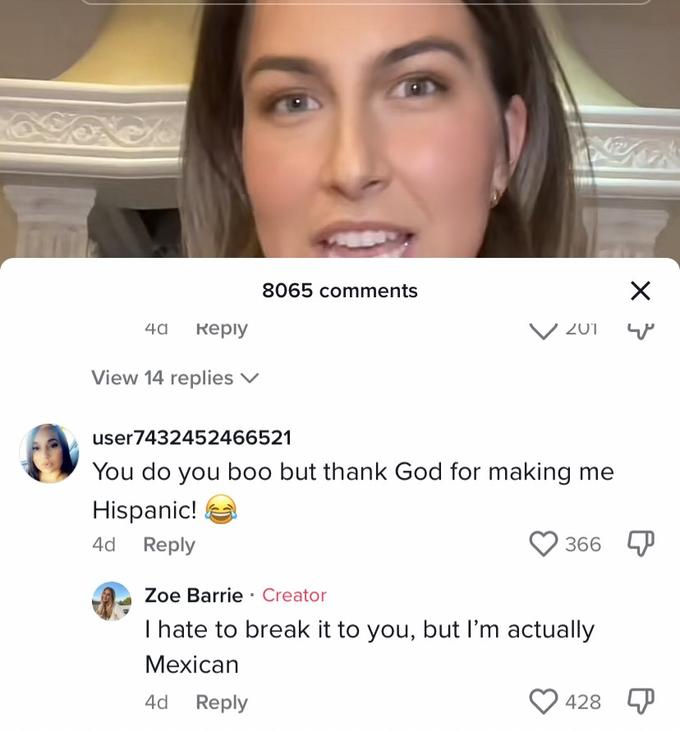Select the 'I hate to break it' reply text
Screen dimensions: 680x731
point(369,646)
